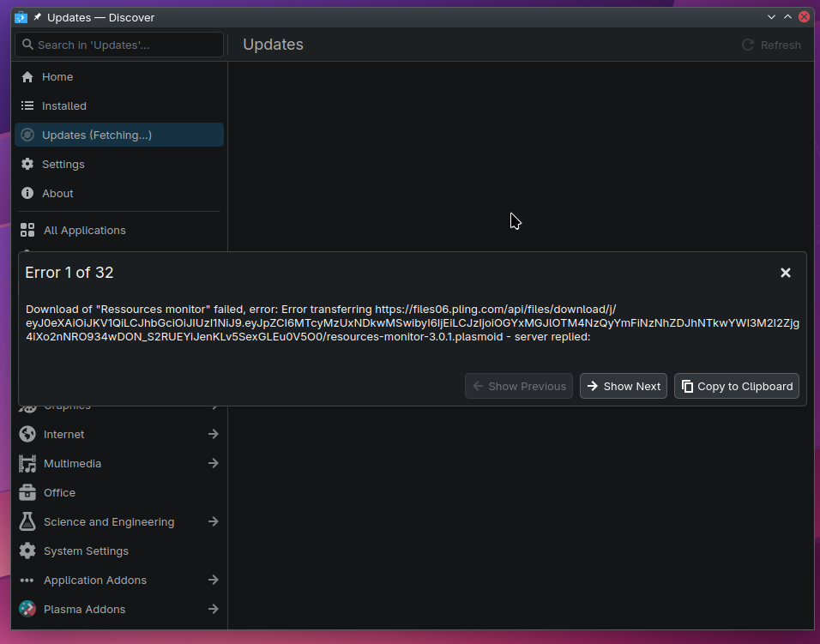Click the Plasma Addons icon

(27, 609)
